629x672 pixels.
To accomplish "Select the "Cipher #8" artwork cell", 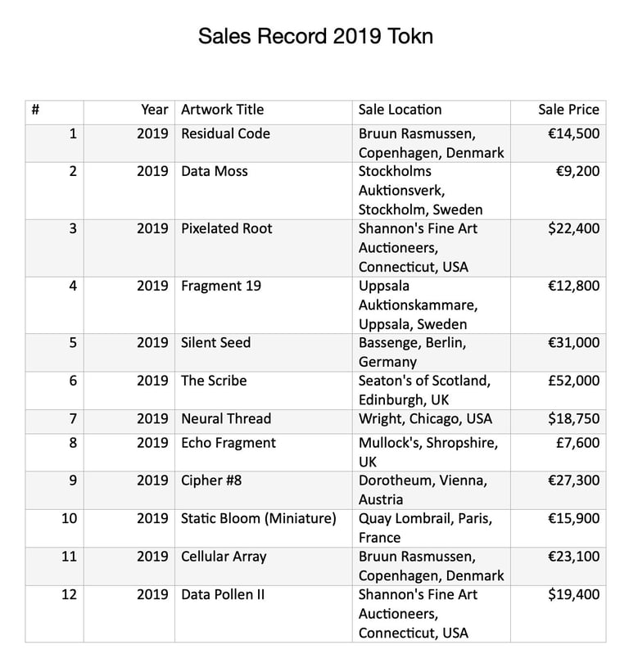I will [211, 480].
